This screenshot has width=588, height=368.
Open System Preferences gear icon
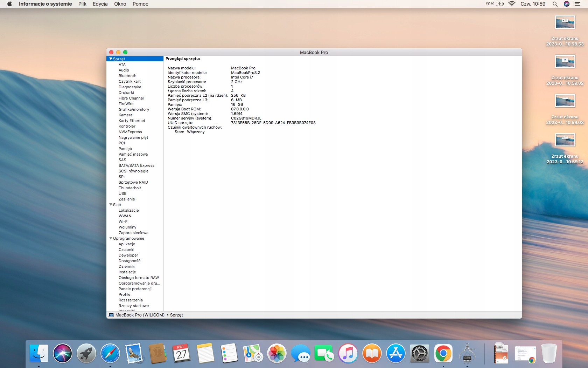(419, 353)
